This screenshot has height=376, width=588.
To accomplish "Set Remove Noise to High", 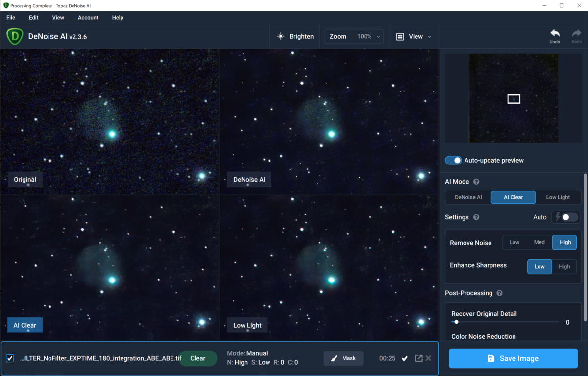I will (565, 242).
